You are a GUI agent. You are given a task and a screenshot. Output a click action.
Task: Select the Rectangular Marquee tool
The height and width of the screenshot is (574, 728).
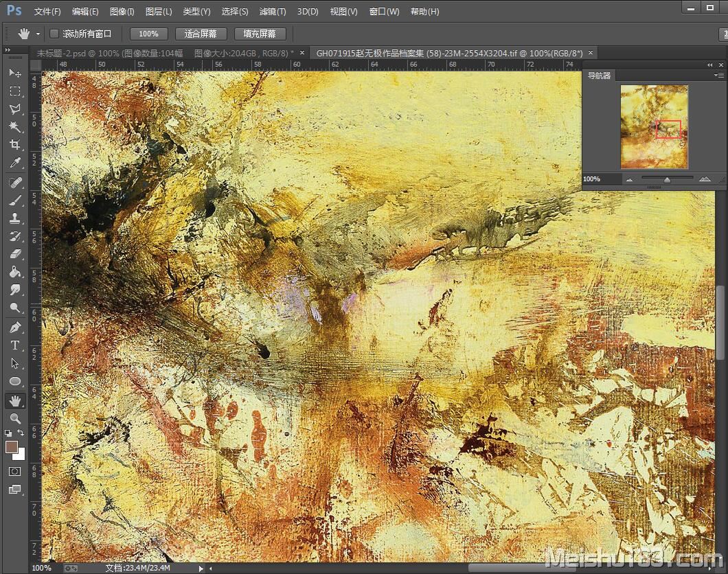pos(15,91)
